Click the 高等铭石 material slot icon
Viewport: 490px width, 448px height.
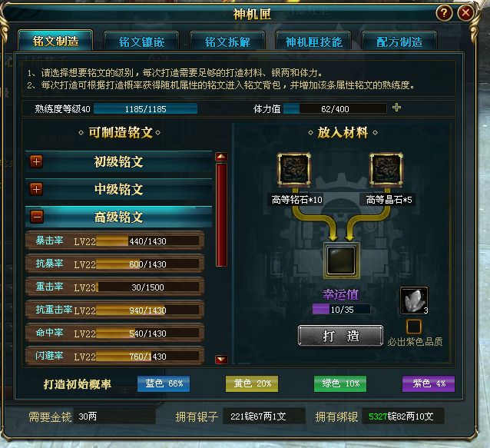tap(294, 170)
